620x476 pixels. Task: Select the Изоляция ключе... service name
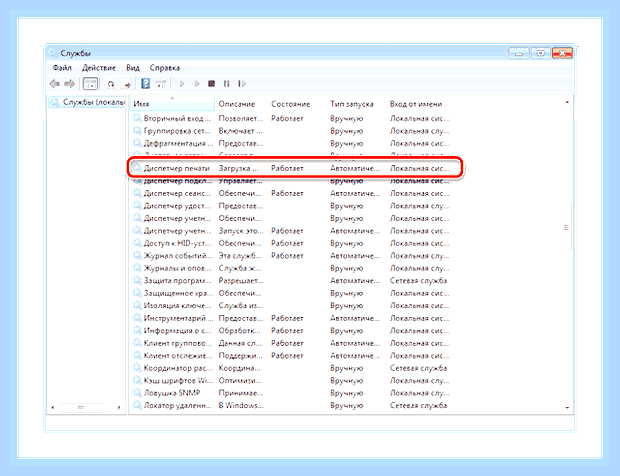click(177, 306)
